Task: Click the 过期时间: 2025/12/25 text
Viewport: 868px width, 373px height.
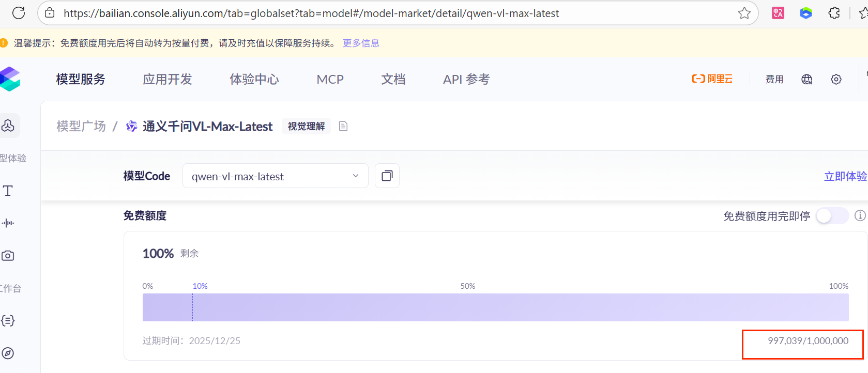Action: [x=191, y=341]
